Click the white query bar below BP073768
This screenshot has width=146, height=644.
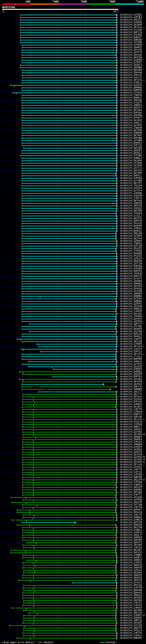click(x=60, y=10)
